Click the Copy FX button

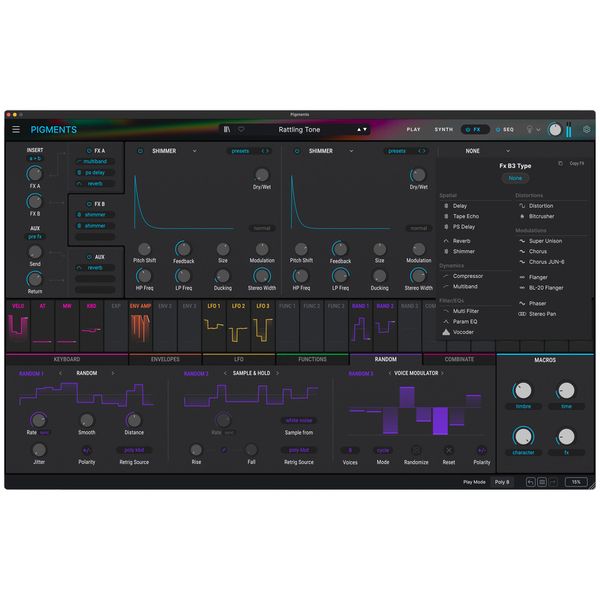(x=575, y=163)
